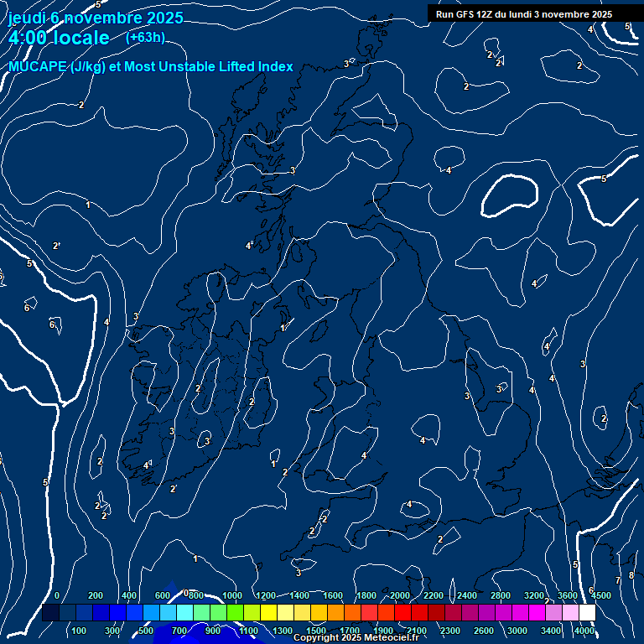Select legend label '2000'
This screenshot has height=644, width=644.
(400, 595)
